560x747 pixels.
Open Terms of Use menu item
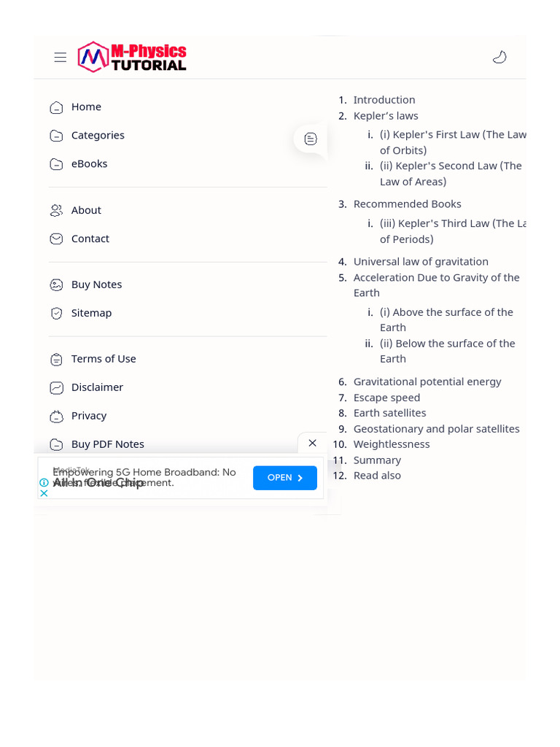(x=104, y=359)
